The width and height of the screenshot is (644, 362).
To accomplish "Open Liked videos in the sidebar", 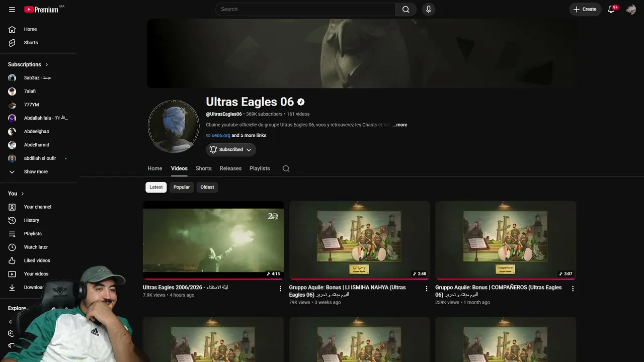I will tap(38, 260).
